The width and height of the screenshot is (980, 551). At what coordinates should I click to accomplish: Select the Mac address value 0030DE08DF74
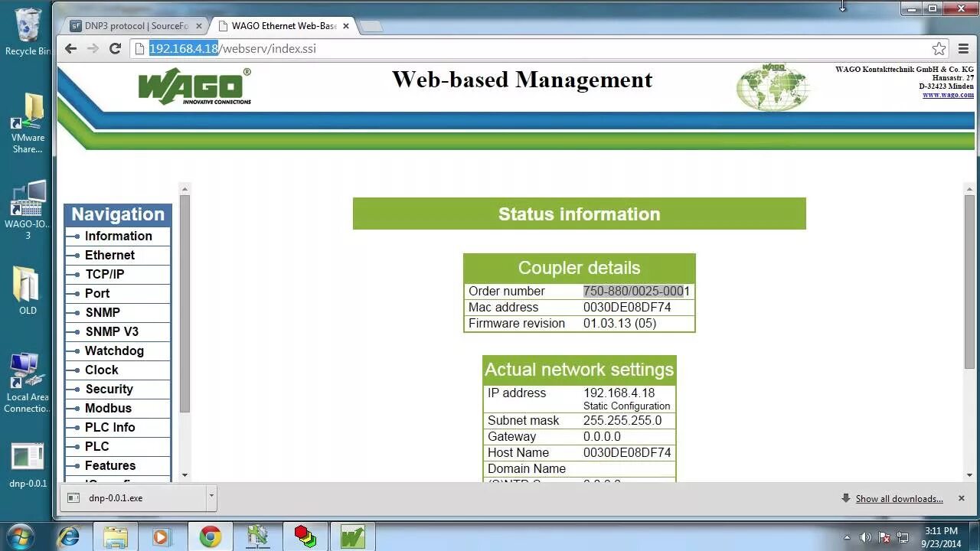627,307
